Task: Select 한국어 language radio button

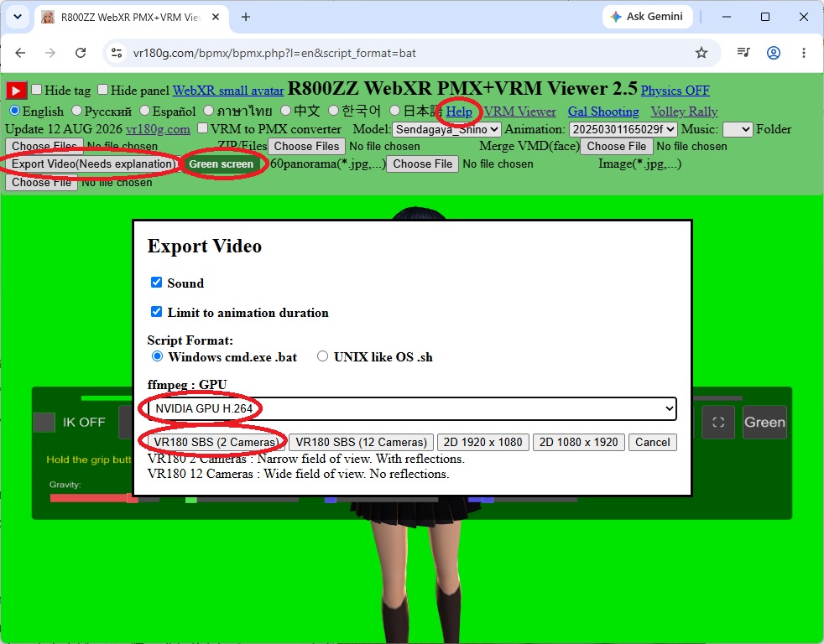Action: click(333, 111)
